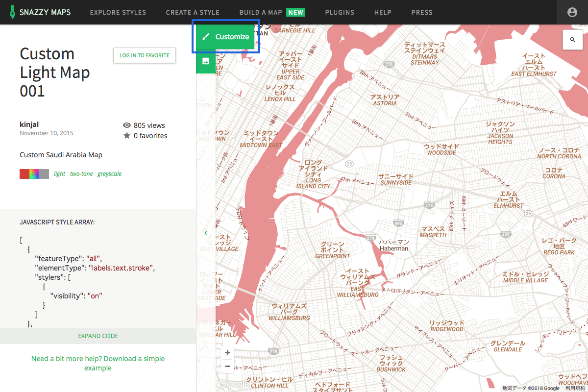The width and height of the screenshot is (588, 392).
Task: Click the two-tone tag
Action: pos(81,174)
